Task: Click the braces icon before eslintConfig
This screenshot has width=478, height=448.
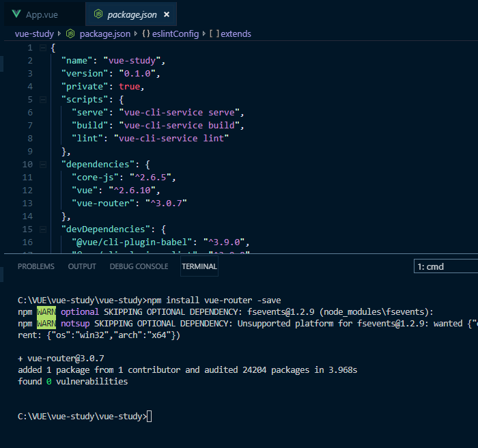Action: [x=145, y=33]
